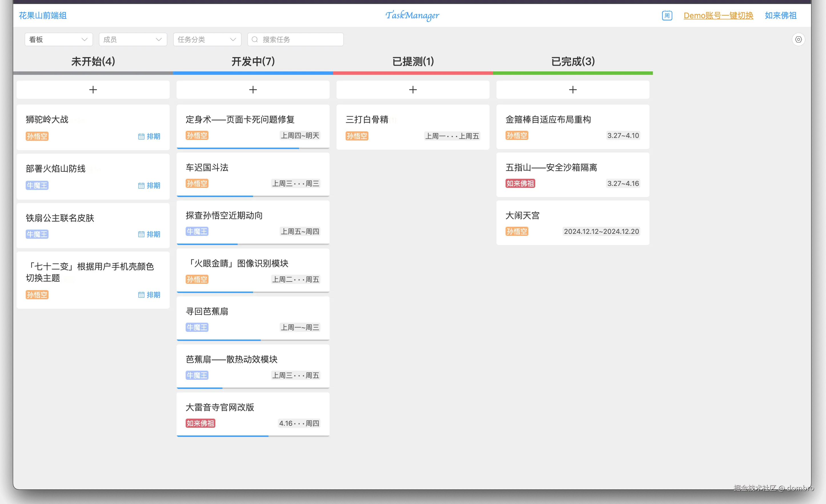Screen dimensions: 826x504
Task: Open the schedule calendar icon on 狮驼岭大战
Action: tap(141, 136)
